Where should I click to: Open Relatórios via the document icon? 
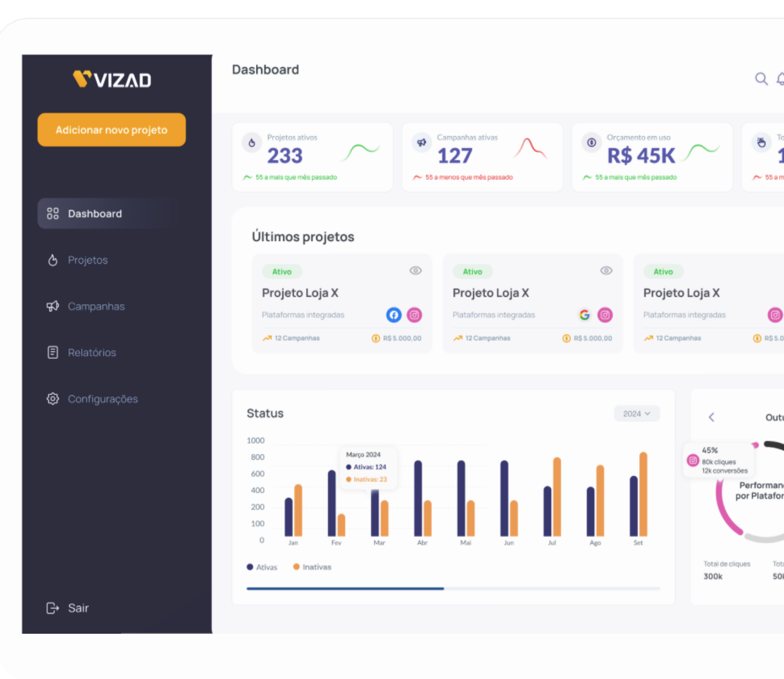(x=53, y=352)
